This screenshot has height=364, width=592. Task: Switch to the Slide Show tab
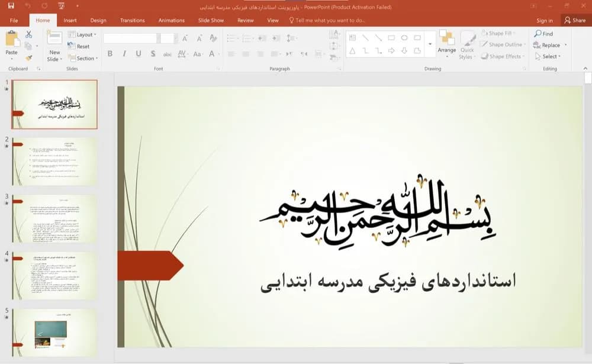pyautogui.click(x=211, y=20)
